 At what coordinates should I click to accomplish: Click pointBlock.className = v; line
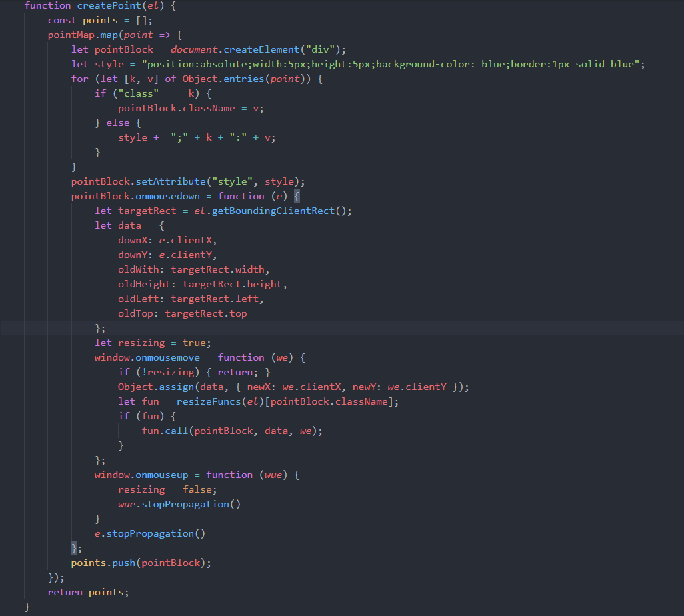coord(191,108)
